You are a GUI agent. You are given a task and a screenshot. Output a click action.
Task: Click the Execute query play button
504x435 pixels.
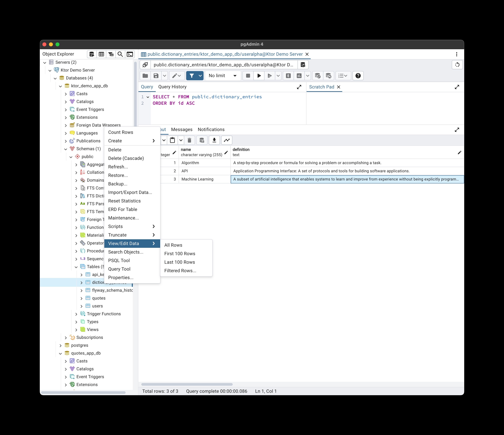click(259, 76)
